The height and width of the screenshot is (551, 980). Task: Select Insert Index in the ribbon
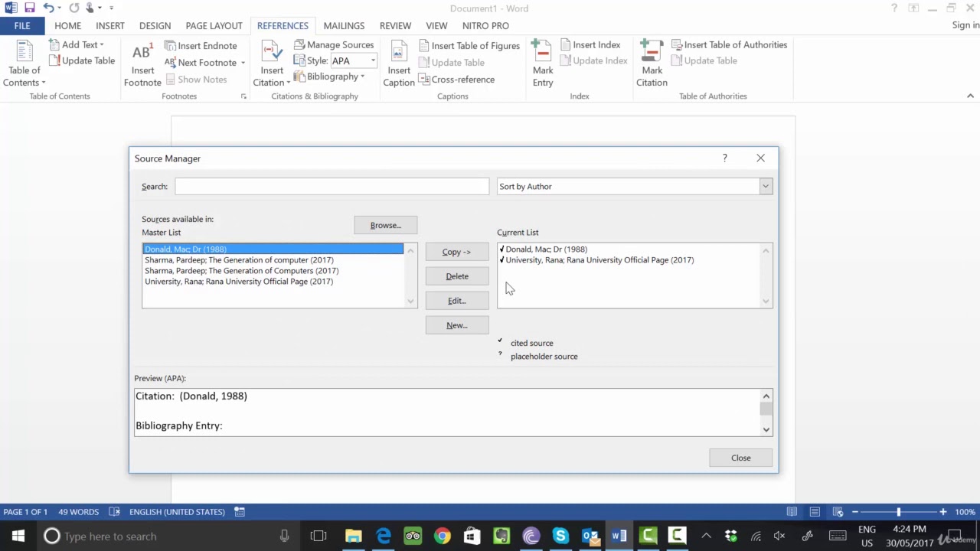pyautogui.click(x=590, y=45)
